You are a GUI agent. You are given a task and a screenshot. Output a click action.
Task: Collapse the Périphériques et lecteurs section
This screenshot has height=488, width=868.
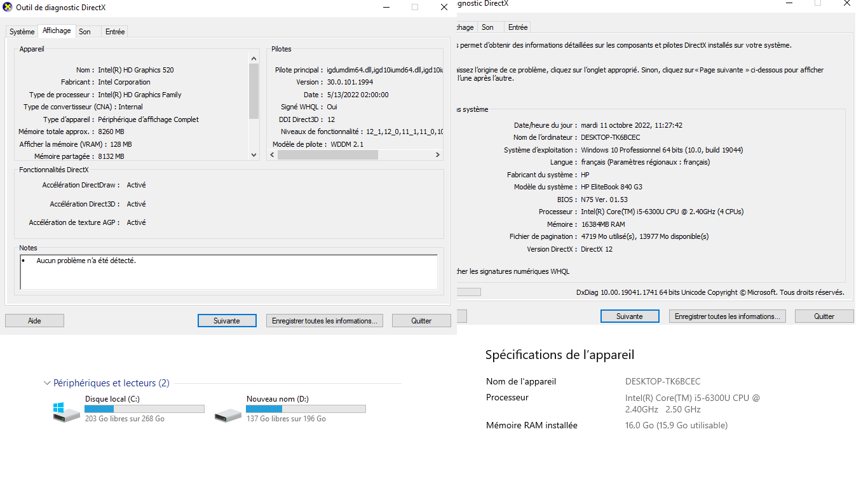[x=47, y=383]
